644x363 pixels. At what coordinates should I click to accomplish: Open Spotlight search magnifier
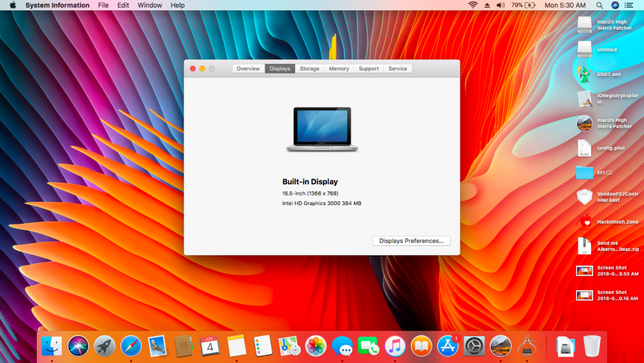point(600,5)
